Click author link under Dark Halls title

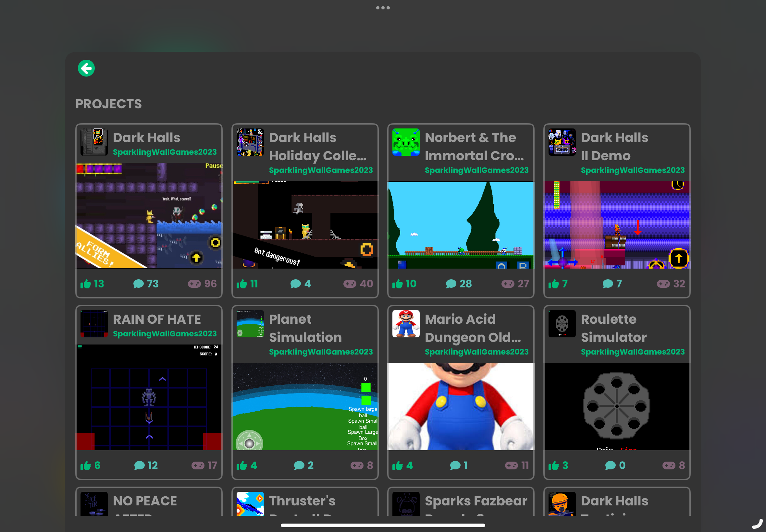tap(165, 152)
